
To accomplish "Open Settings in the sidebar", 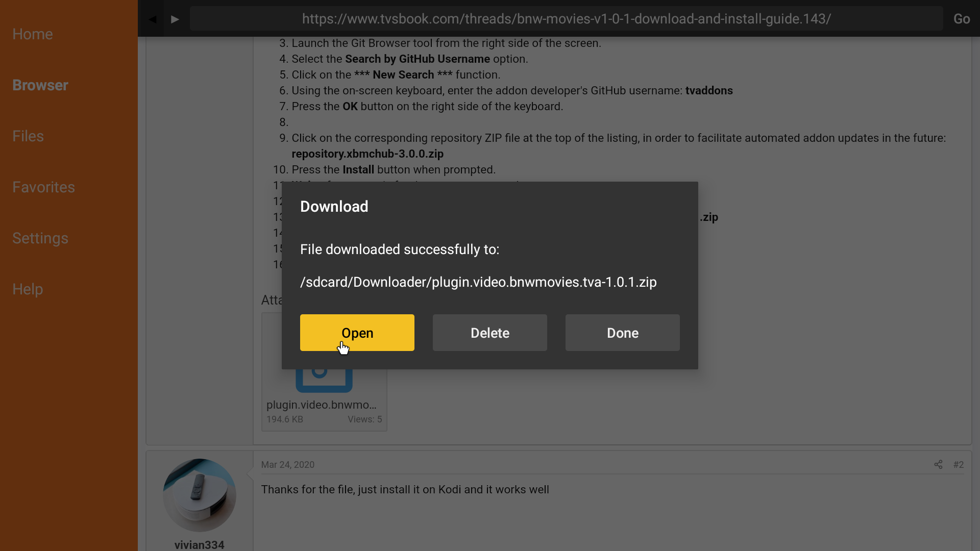I will [x=40, y=238].
